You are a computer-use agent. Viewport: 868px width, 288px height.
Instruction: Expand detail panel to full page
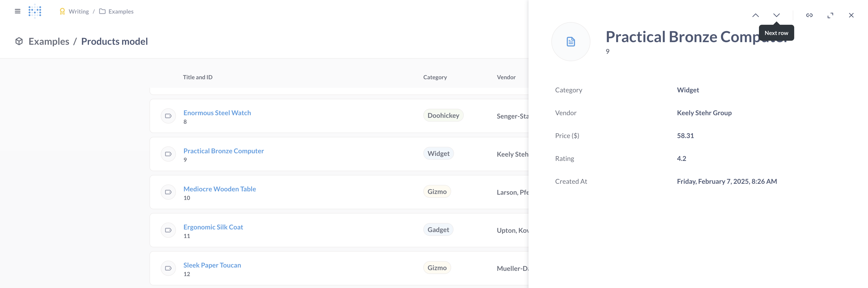[x=830, y=15]
